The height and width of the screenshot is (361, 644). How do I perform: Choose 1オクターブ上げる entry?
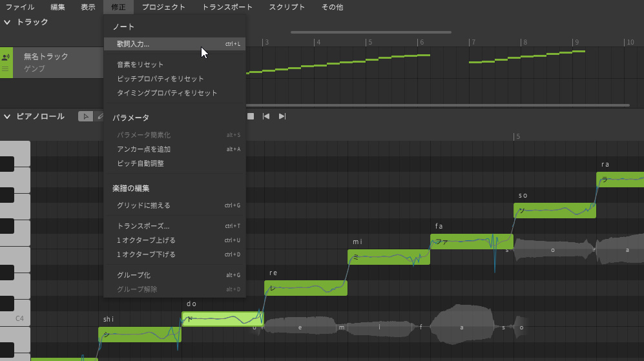pyautogui.click(x=174, y=240)
